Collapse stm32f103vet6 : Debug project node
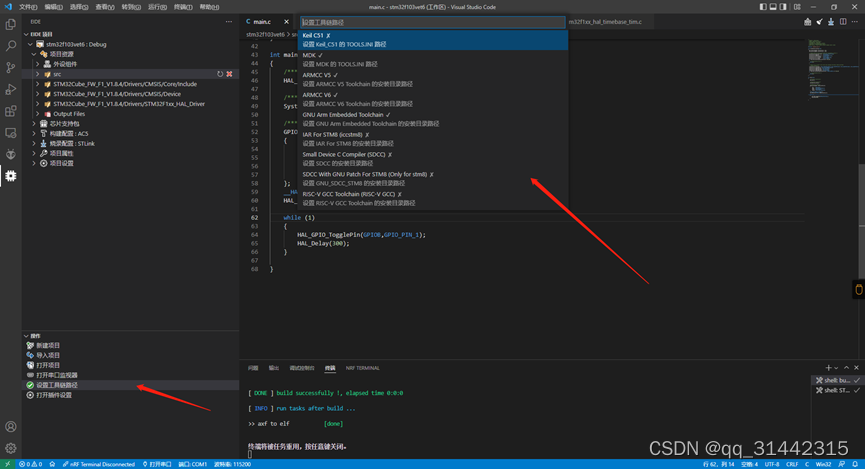 (x=30, y=44)
